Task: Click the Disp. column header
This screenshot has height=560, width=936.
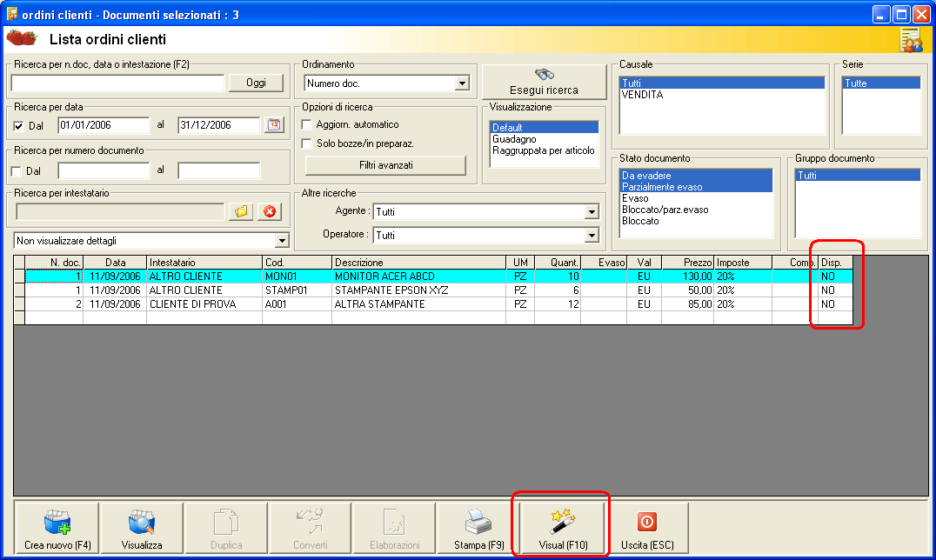Action: coord(835,263)
